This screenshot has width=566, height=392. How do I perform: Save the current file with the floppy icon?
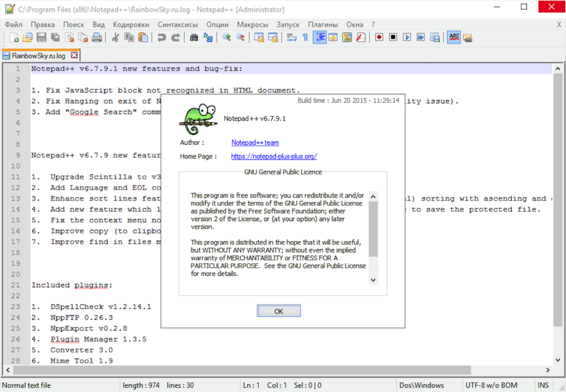(x=41, y=38)
